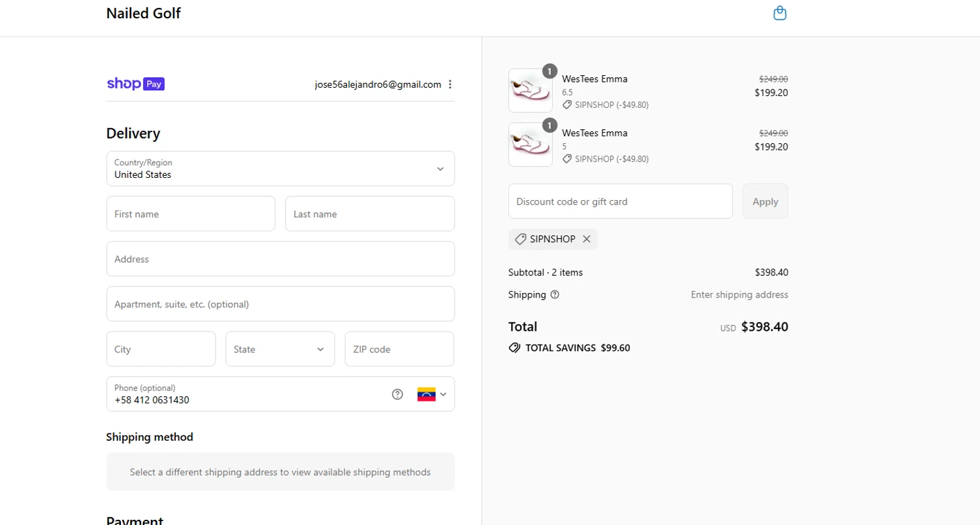The width and height of the screenshot is (980, 525).
Task: Click the 'Subtotal · 2 items' label
Action: [546, 273]
